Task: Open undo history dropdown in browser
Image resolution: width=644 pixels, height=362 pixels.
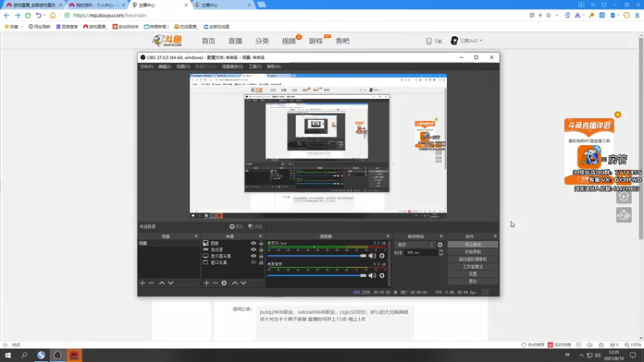Action: [44, 15]
